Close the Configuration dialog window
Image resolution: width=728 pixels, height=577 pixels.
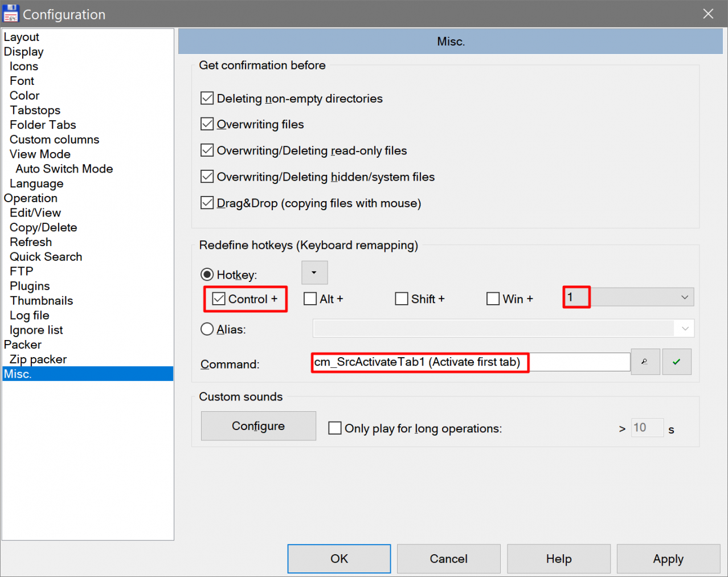(708, 14)
